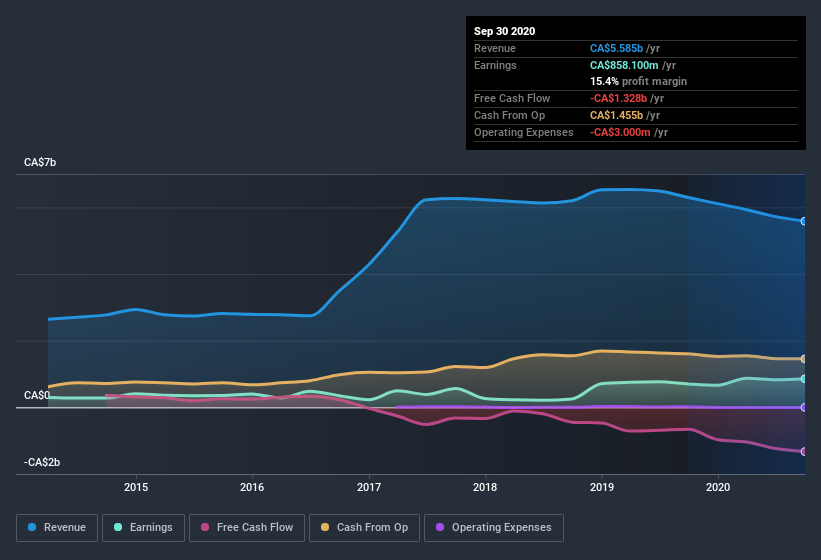This screenshot has height=560, width=821.
Task: Click the Operating Expenses label in tooltip
Action: [x=524, y=132]
